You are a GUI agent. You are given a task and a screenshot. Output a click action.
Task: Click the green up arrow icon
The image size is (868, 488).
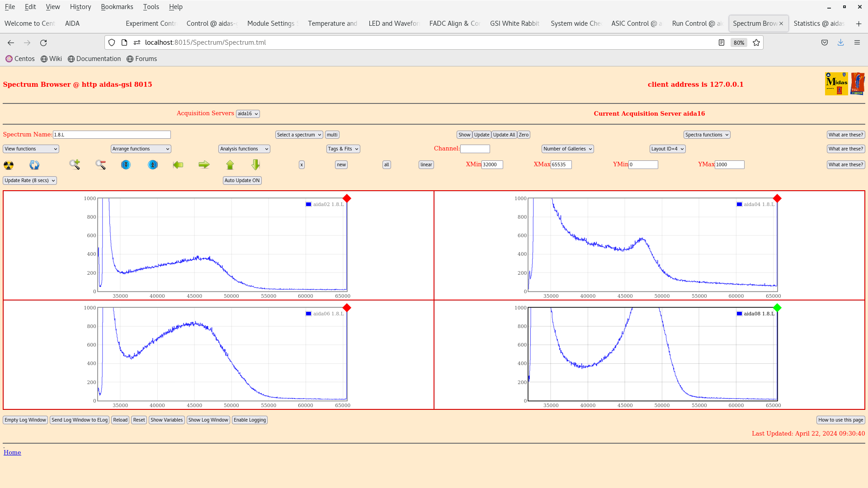tap(230, 165)
